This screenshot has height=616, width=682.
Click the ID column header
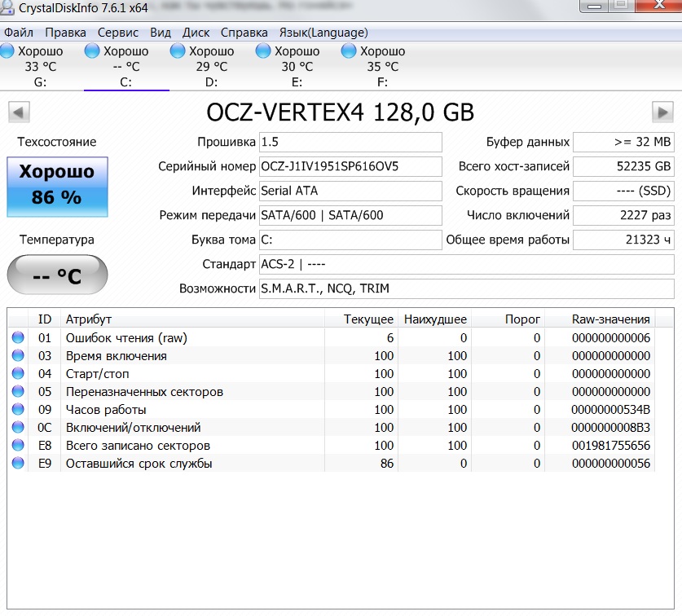click(44, 319)
